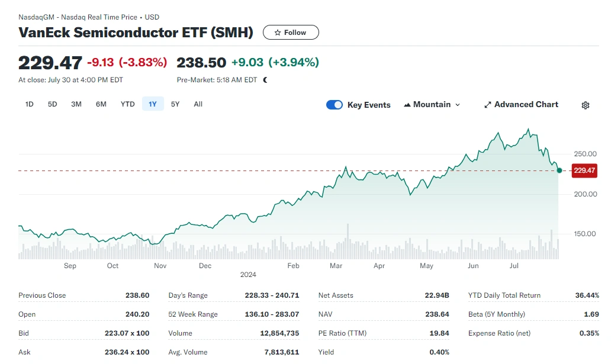The image size is (611, 364).
Task: Switch to the 1D chart range
Action: point(28,104)
